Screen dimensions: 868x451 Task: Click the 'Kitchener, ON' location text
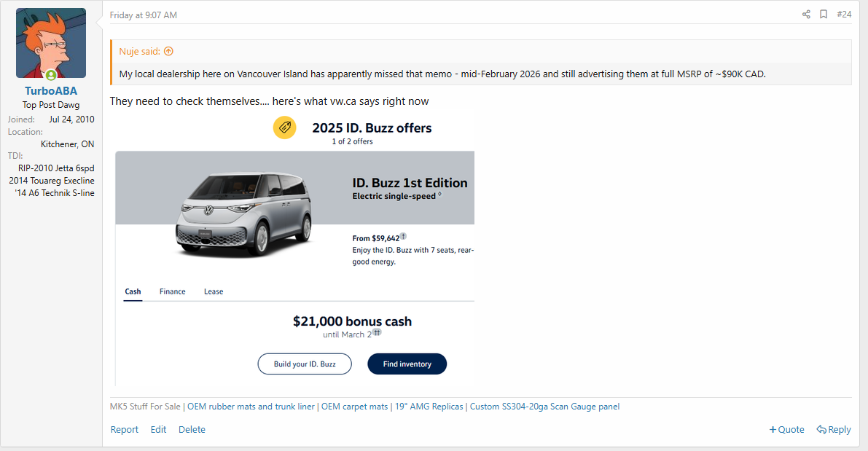coord(68,144)
